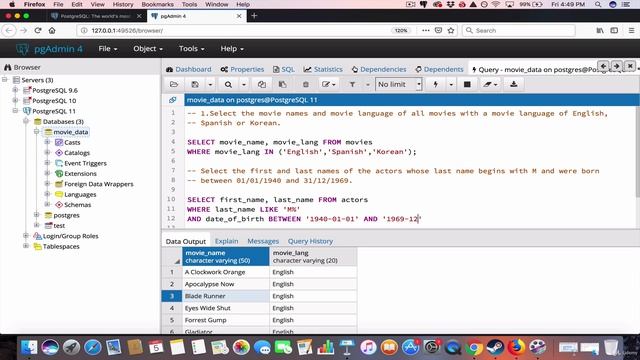
Task: Switch to the Statistics tab
Action: coord(323,69)
